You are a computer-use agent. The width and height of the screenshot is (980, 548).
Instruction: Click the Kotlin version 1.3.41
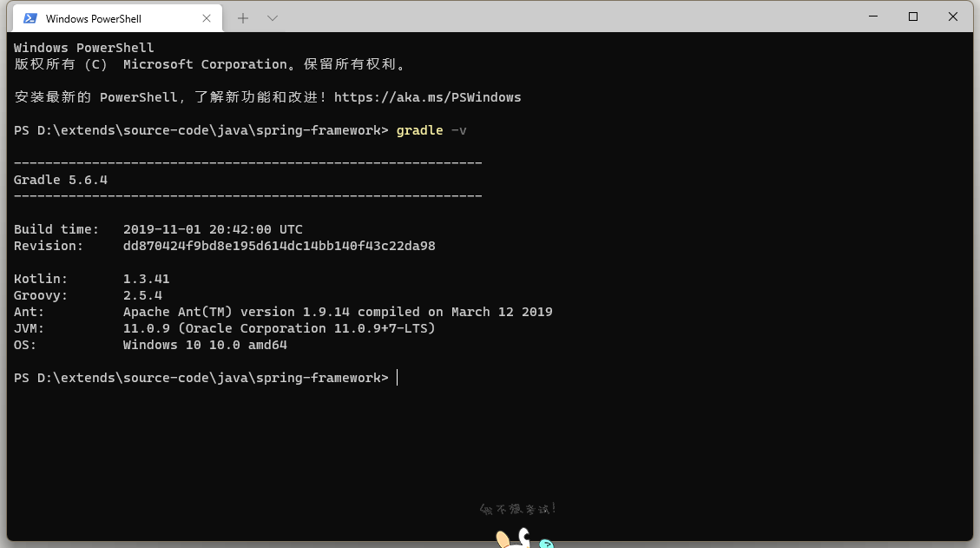click(146, 279)
